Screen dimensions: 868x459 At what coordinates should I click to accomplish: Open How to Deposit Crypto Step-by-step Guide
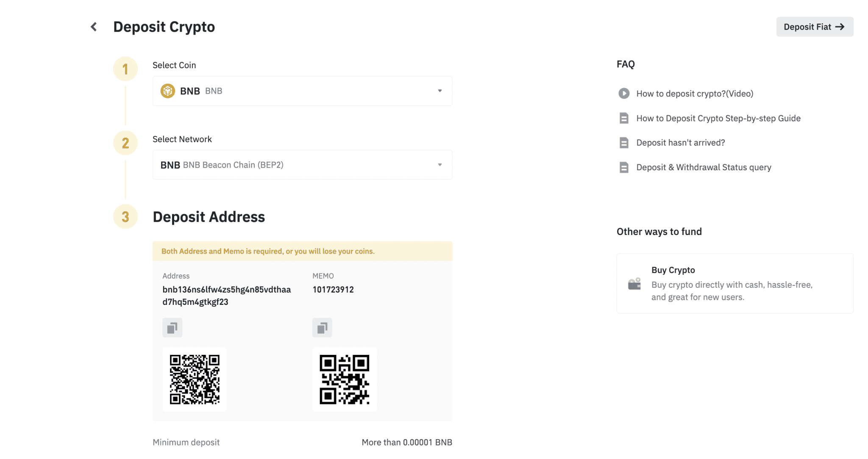pyautogui.click(x=718, y=118)
